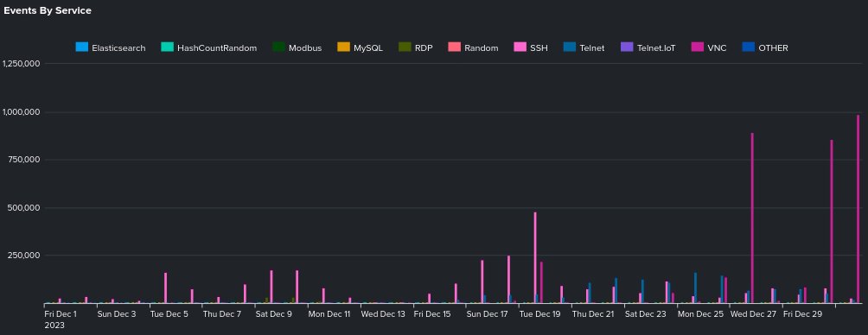Click the SSH bar on Dec 5

point(165,288)
